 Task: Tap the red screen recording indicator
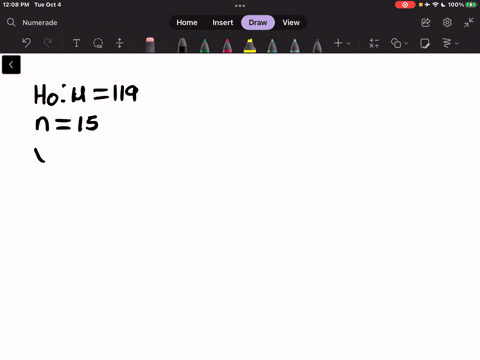point(405,5)
